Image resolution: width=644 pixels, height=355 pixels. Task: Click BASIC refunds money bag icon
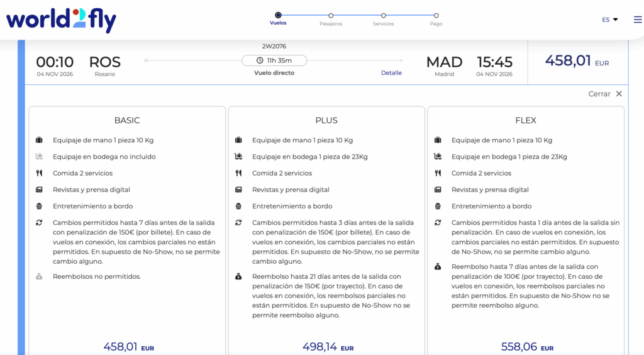tap(39, 276)
